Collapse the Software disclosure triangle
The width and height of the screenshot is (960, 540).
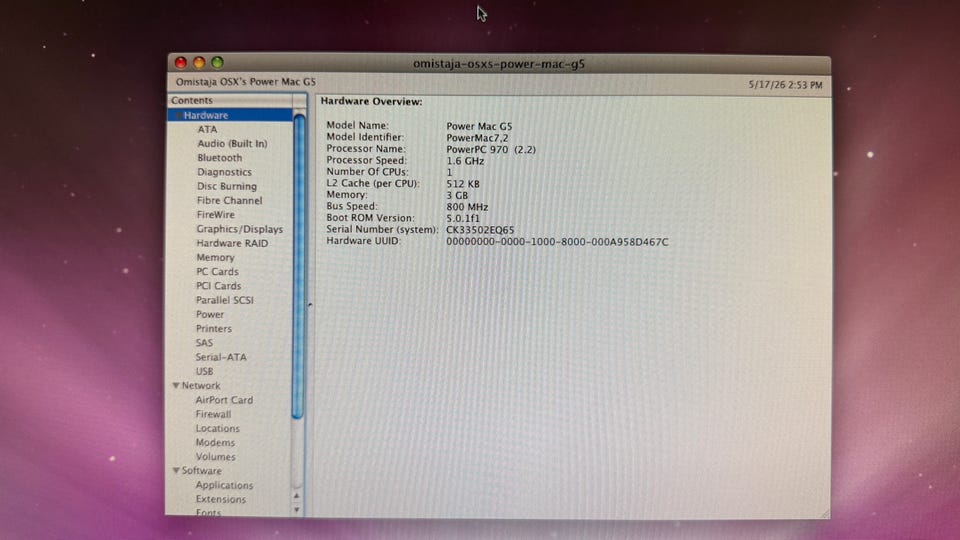pyautogui.click(x=176, y=471)
